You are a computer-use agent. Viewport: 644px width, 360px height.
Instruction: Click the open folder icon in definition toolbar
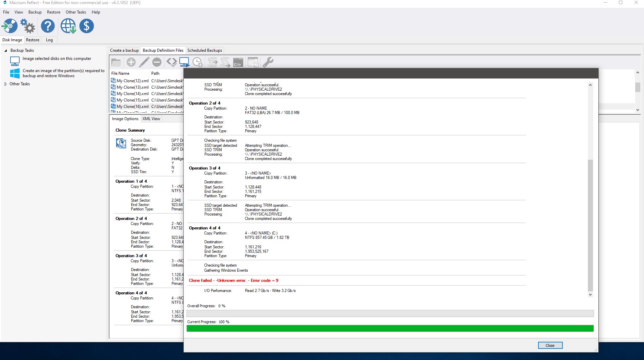[x=116, y=62]
